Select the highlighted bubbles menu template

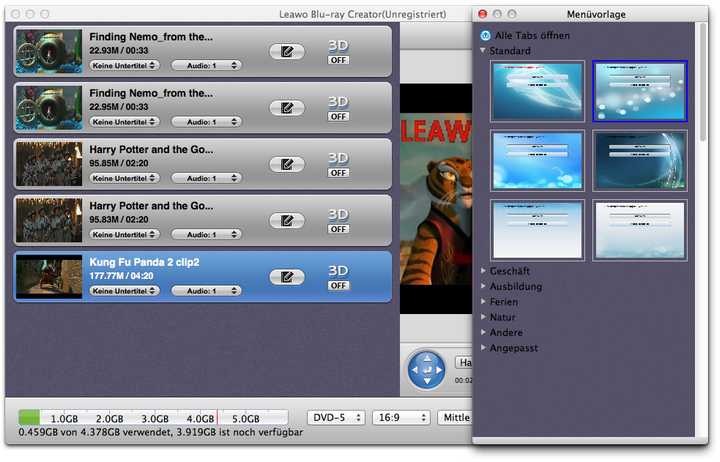click(x=640, y=91)
